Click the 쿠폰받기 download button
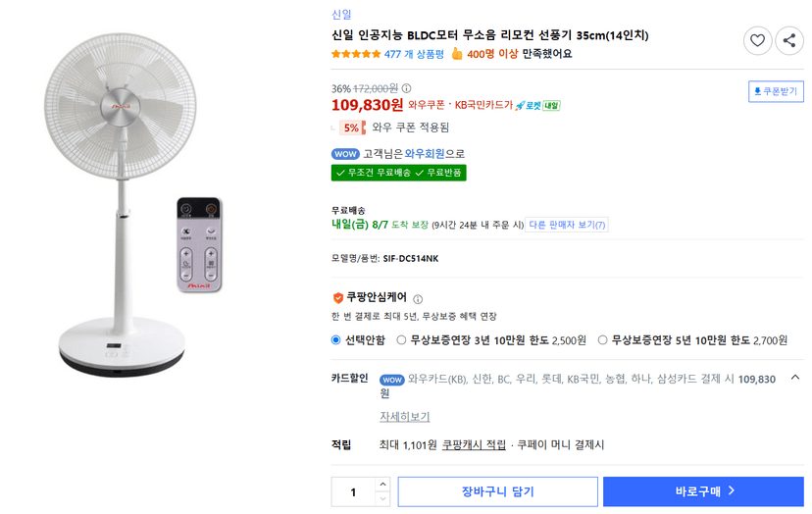The image size is (812, 514). coord(776,91)
